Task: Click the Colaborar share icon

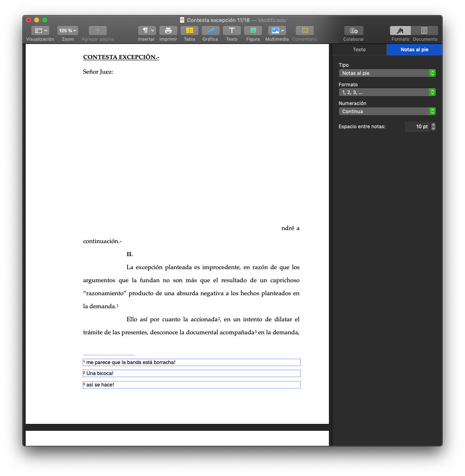Action: click(353, 31)
